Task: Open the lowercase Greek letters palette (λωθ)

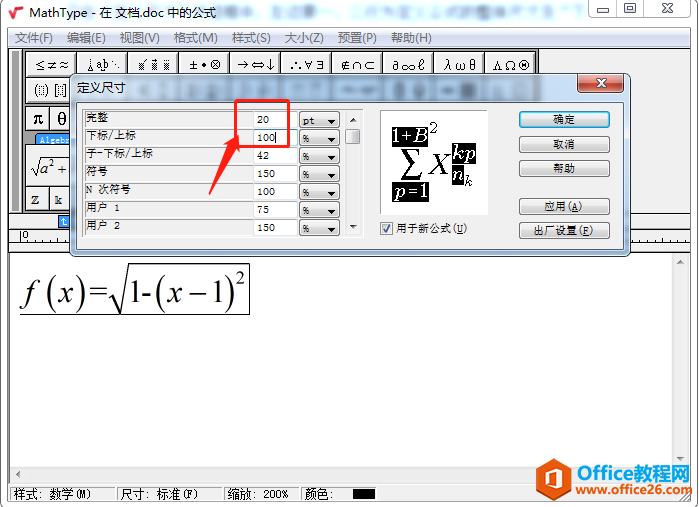Action: (459, 65)
